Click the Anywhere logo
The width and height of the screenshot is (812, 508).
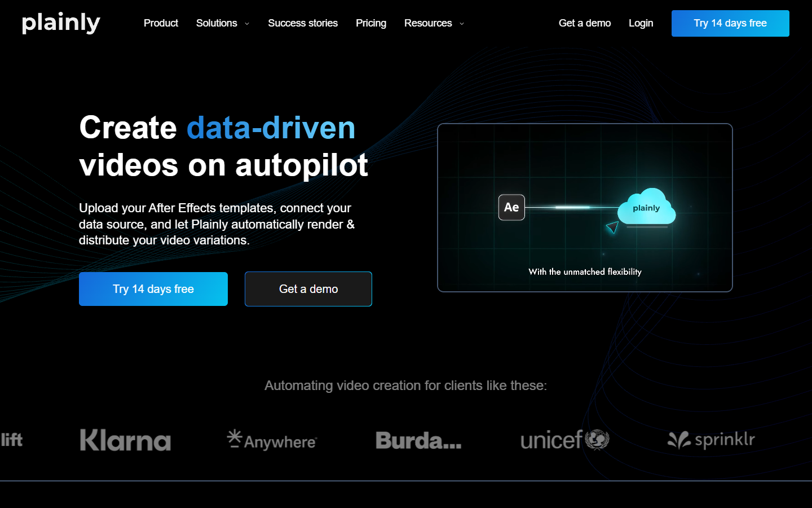point(272,440)
